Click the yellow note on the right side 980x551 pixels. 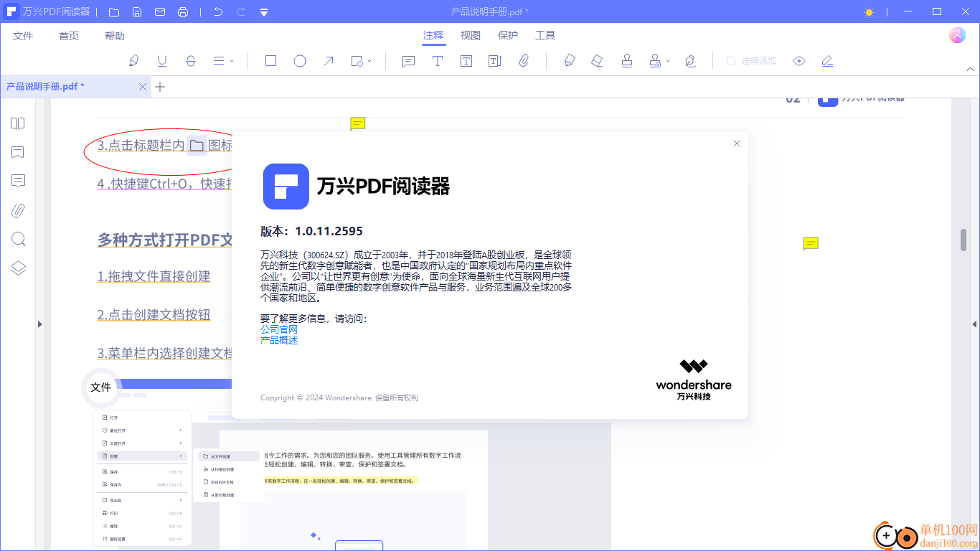[x=811, y=244]
